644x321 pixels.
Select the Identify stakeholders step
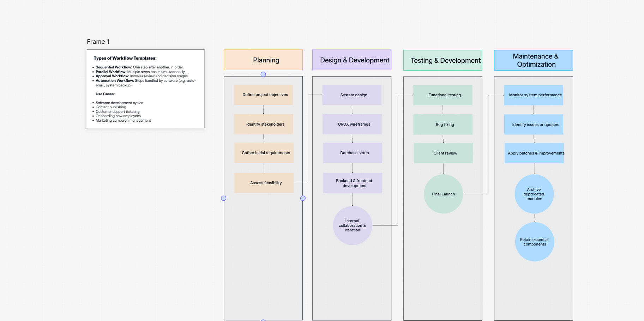264,124
